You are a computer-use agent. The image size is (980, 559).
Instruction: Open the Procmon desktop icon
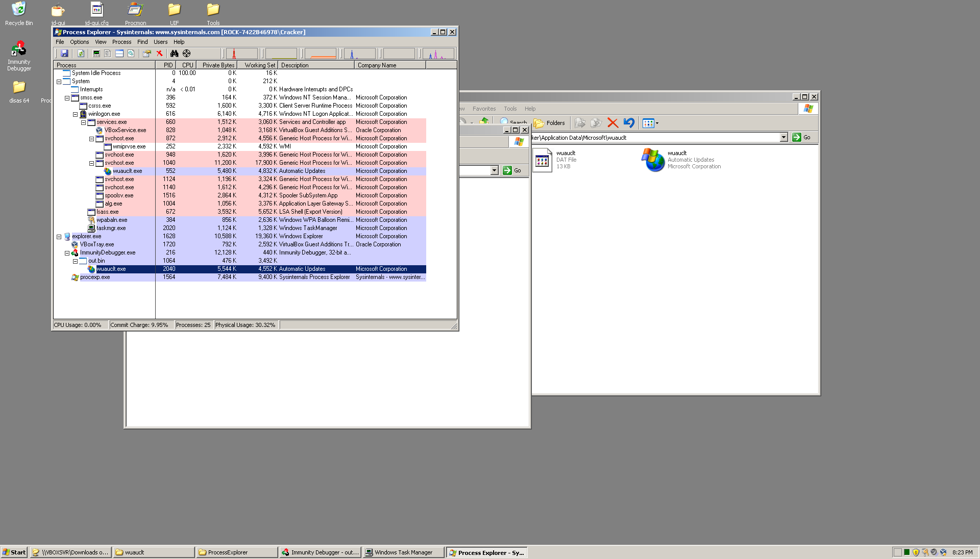click(x=135, y=14)
